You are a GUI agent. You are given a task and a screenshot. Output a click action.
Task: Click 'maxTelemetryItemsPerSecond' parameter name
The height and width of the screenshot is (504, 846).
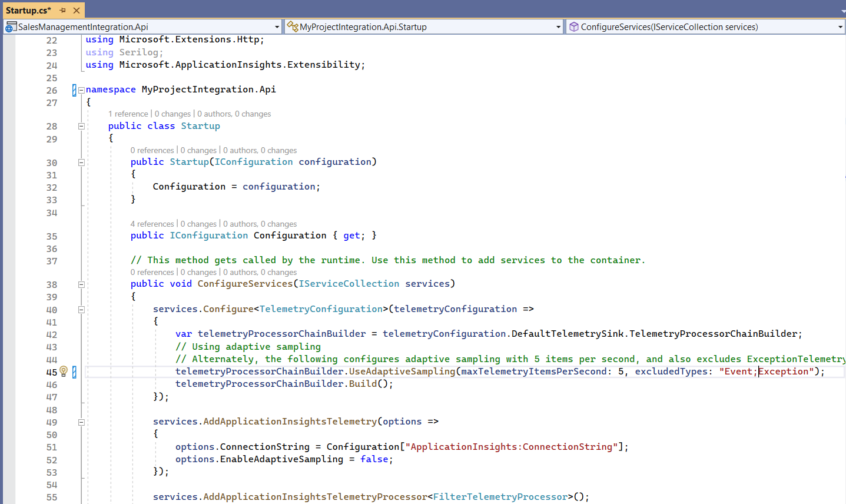533,372
